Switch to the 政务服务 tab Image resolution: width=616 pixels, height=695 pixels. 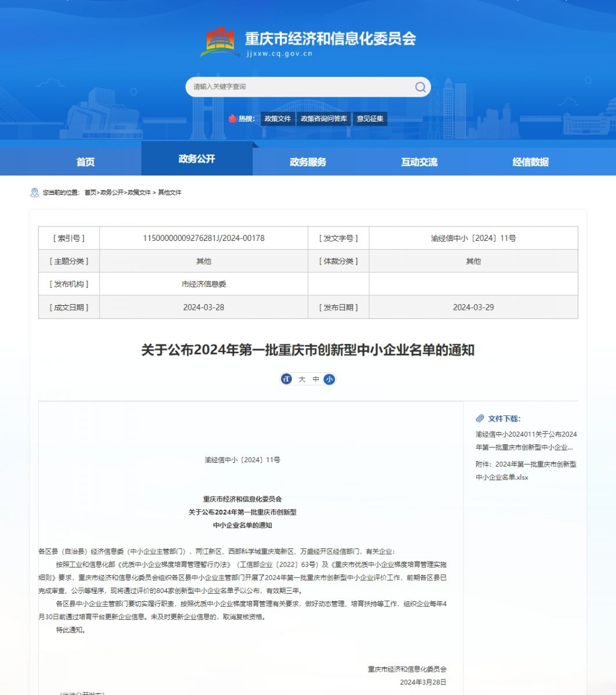308,162
